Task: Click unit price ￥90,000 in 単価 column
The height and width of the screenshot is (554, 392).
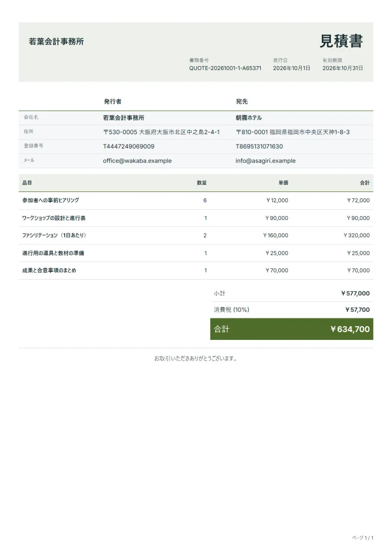Action: (x=277, y=218)
